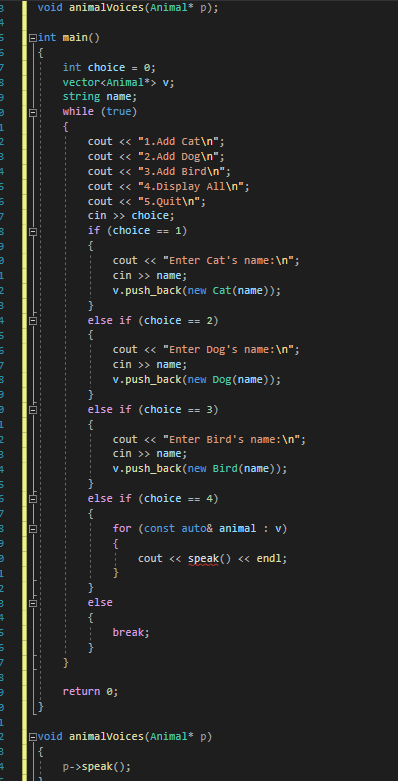Click the string name; declaration
This screenshot has width=398, height=781.
tap(100, 97)
